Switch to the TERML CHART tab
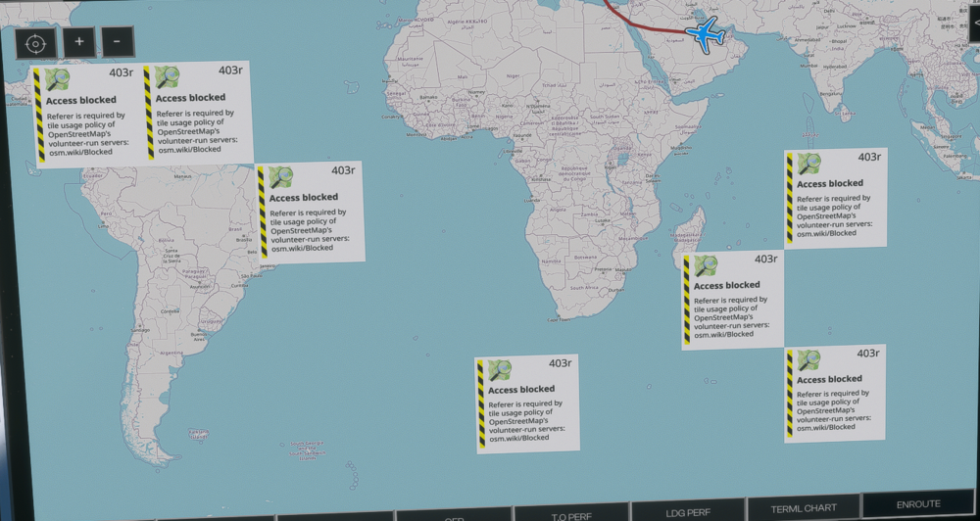 coord(805,508)
